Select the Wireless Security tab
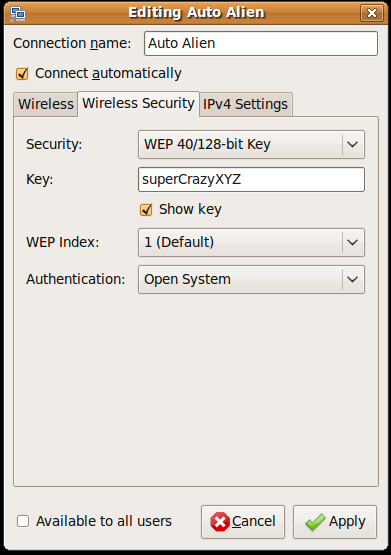Viewport: 391px width, 555px height. pyautogui.click(x=138, y=103)
